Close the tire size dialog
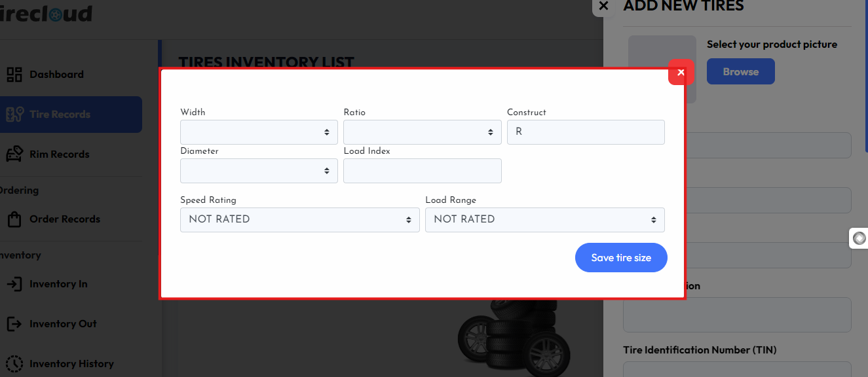868x377 pixels. pos(681,72)
